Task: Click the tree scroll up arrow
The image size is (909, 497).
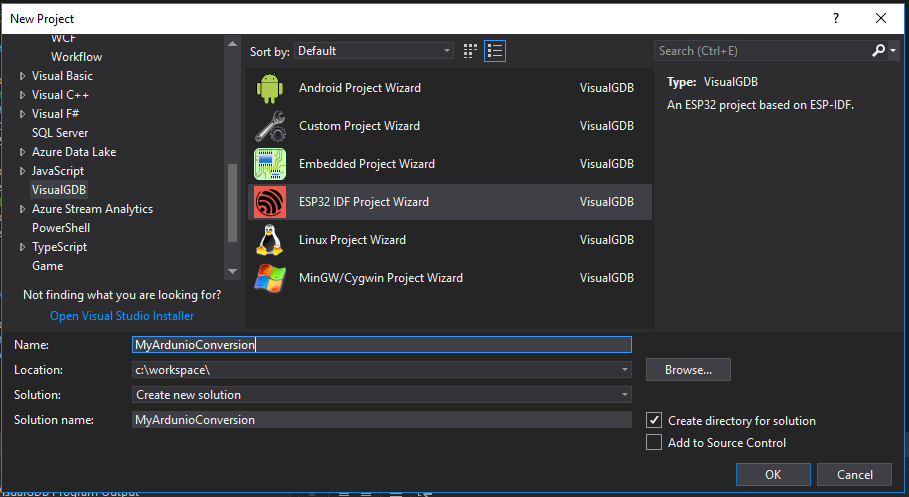Action: (232, 43)
